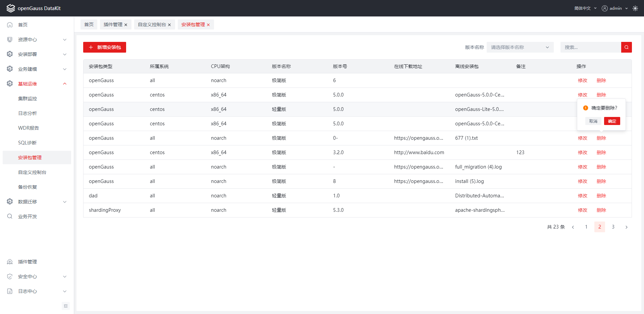Open 集群监控 in the sidebar
This screenshot has width=644, height=314.
pyautogui.click(x=28, y=99)
